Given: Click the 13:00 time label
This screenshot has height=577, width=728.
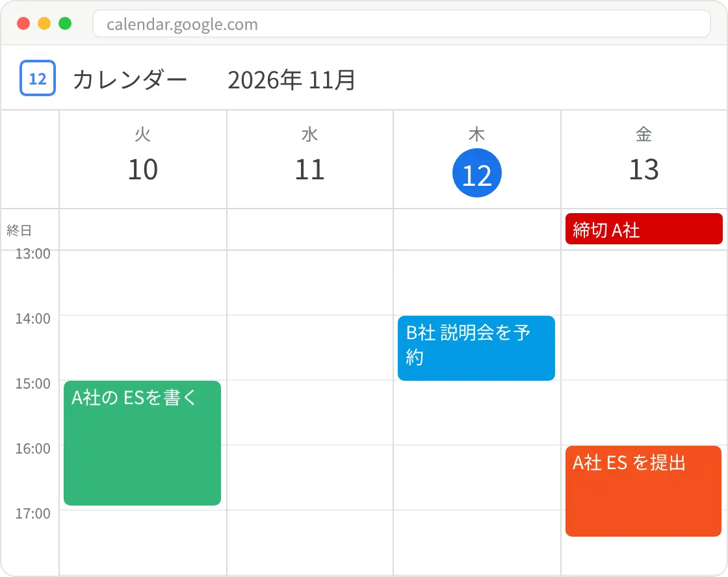Looking at the screenshot, I should coord(32,254).
